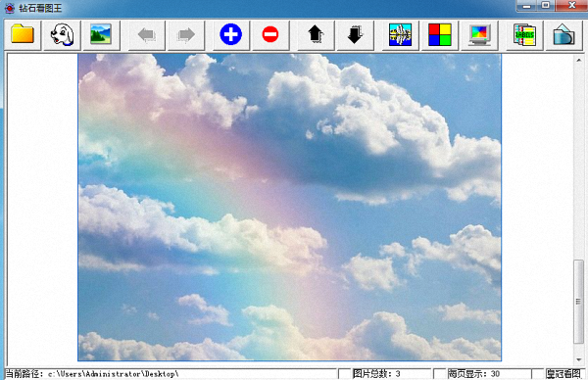This screenshot has width=588, height=380.
Task: Click the app icon in title bar
Action: pos(10,8)
